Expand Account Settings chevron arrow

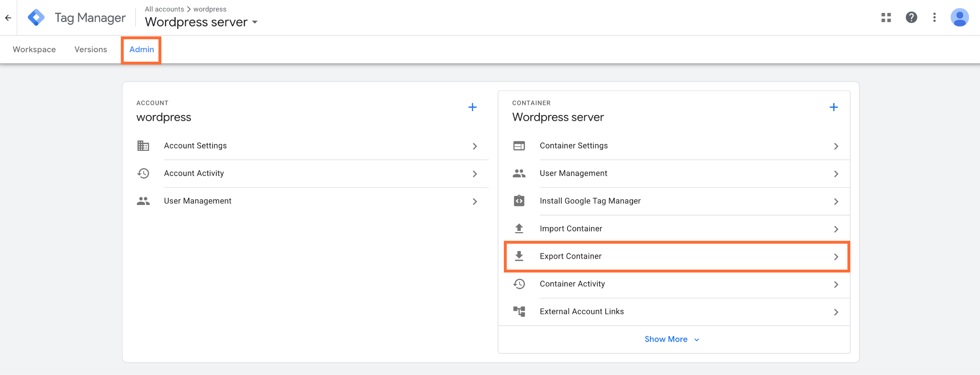click(475, 146)
